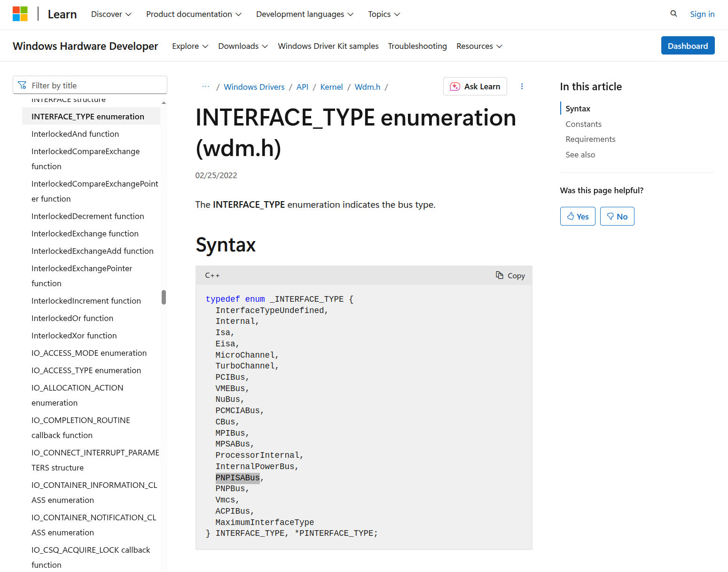The width and height of the screenshot is (728, 572).
Task: Open InterlockedExchange function
Action: pos(85,234)
